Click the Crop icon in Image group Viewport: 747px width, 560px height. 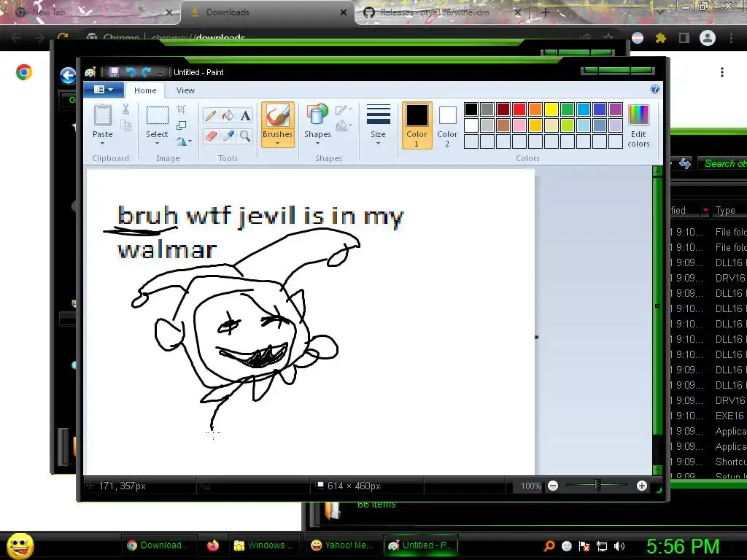pos(181,109)
